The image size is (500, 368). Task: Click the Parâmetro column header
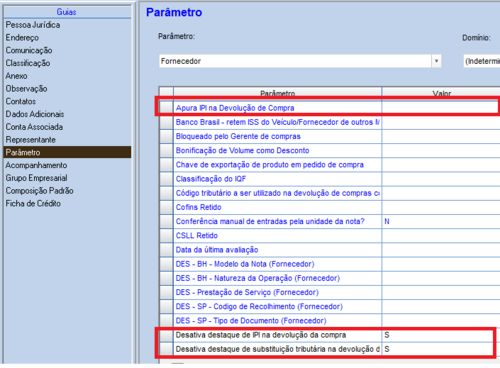point(277,92)
